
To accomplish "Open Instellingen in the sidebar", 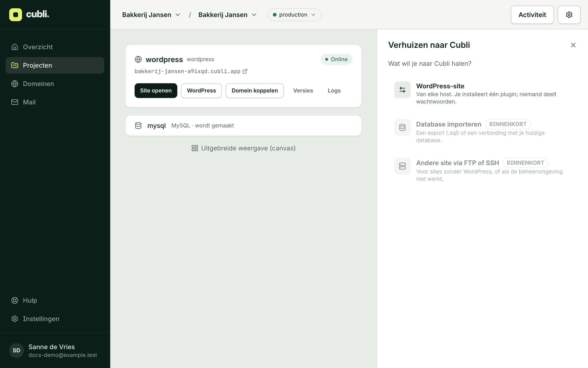I will click(55, 319).
